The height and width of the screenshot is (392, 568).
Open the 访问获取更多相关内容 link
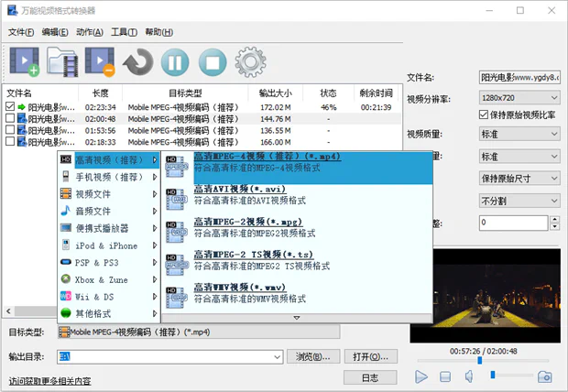click(49, 381)
